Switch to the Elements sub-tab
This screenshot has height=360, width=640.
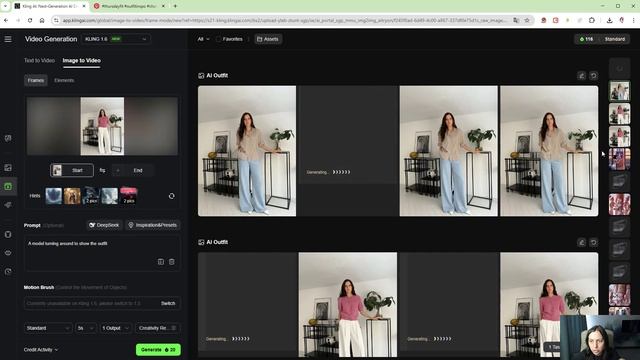(x=64, y=80)
